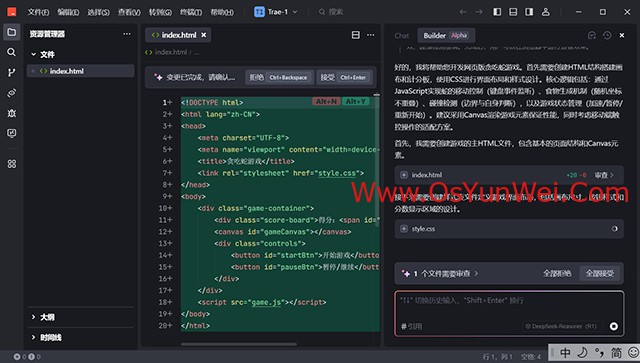Click the #引用 reference button
The height and width of the screenshot is (363, 640).
point(411,326)
